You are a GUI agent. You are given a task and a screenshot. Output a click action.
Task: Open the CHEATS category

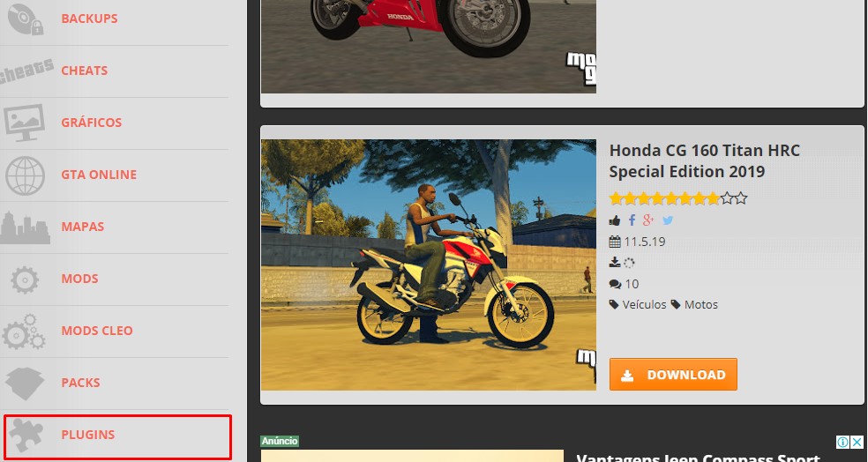pos(84,71)
